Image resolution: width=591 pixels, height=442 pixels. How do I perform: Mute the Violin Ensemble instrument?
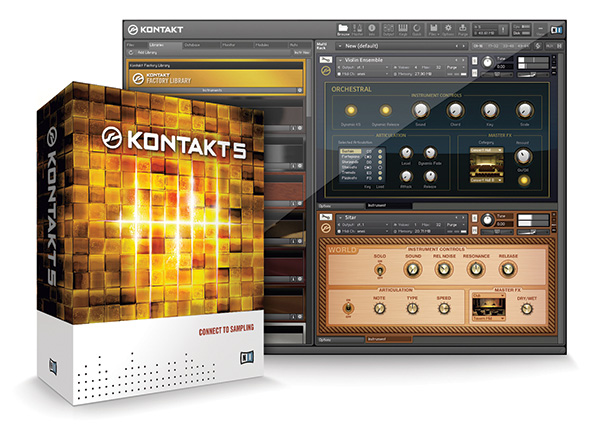(x=475, y=73)
